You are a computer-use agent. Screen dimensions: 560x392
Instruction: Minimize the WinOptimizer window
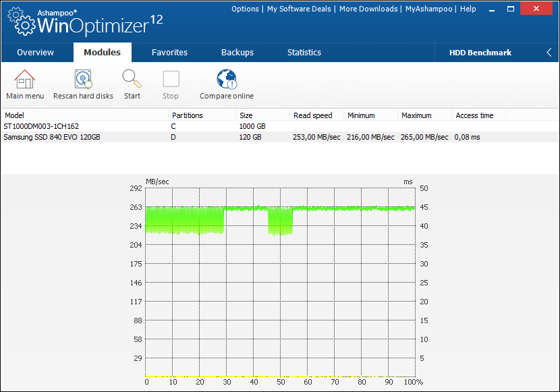(x=492, y=9)
